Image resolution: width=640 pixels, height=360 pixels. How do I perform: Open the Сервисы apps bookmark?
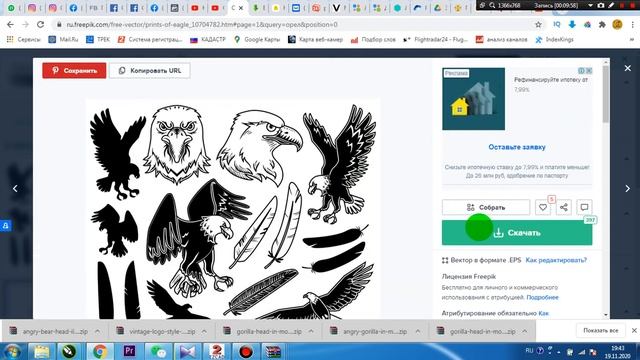pos(24,40)
